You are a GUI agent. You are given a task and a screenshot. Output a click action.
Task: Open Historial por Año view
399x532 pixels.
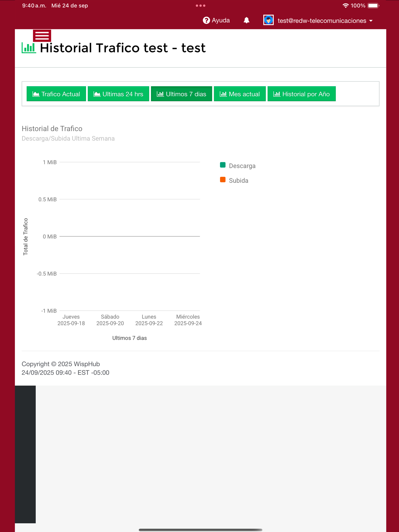coord(301,94)
